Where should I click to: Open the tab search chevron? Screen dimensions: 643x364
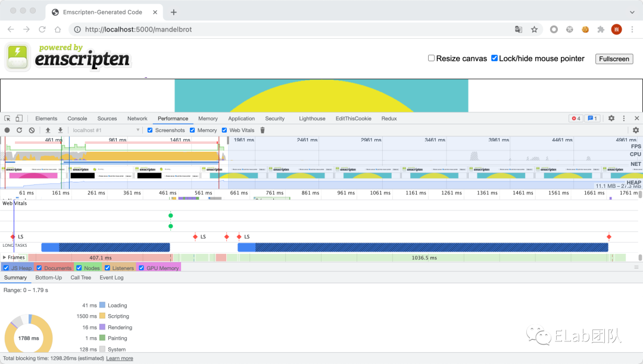(x=632, y=12)
